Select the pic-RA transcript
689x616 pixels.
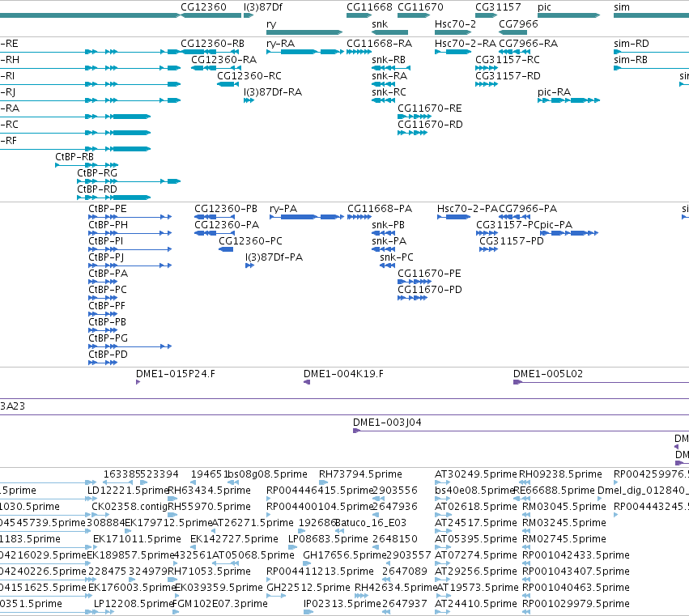(554, 91)
